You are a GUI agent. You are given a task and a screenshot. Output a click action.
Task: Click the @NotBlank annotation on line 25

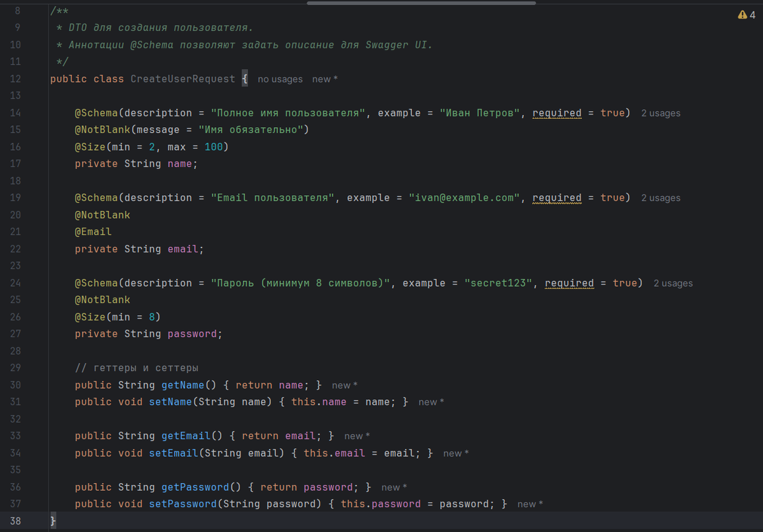coord(102,300)
